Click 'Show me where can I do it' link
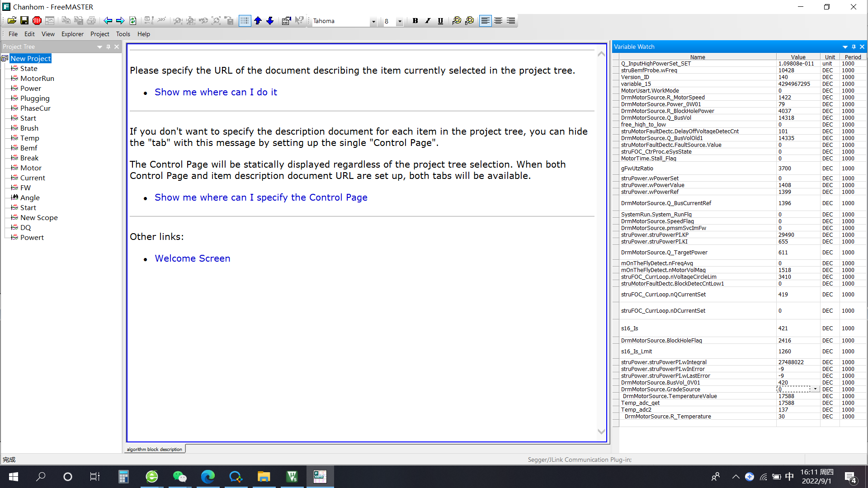This screenshot has width=868, height=488. 216,92
